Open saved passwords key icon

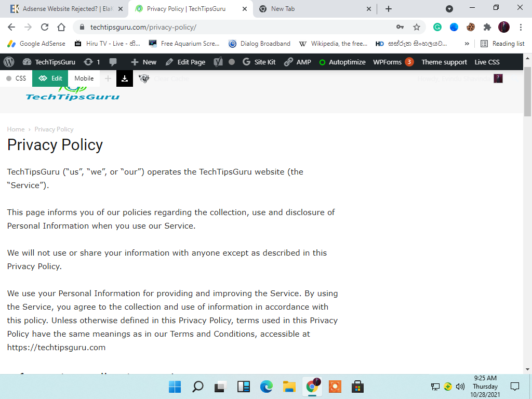pyautogui.click(x=400, y=27)
